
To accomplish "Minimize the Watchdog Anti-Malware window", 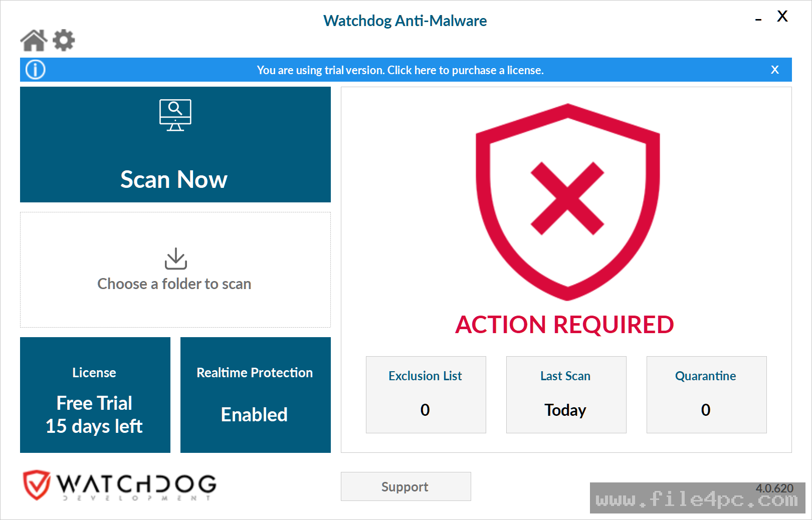I will click(758, 19).
